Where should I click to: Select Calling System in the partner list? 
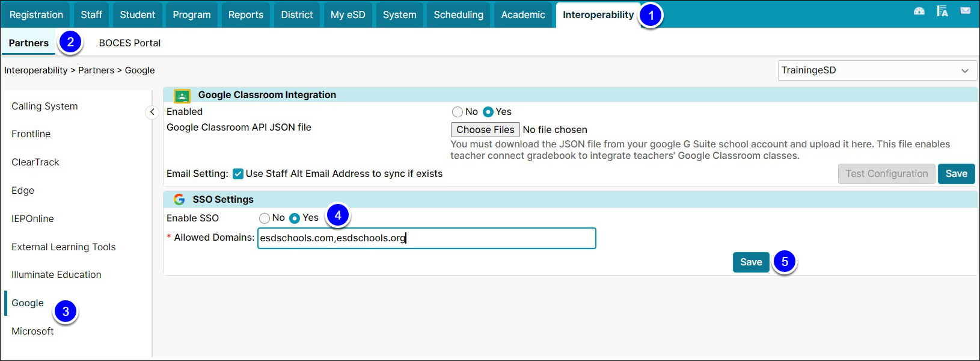point(44,106)
